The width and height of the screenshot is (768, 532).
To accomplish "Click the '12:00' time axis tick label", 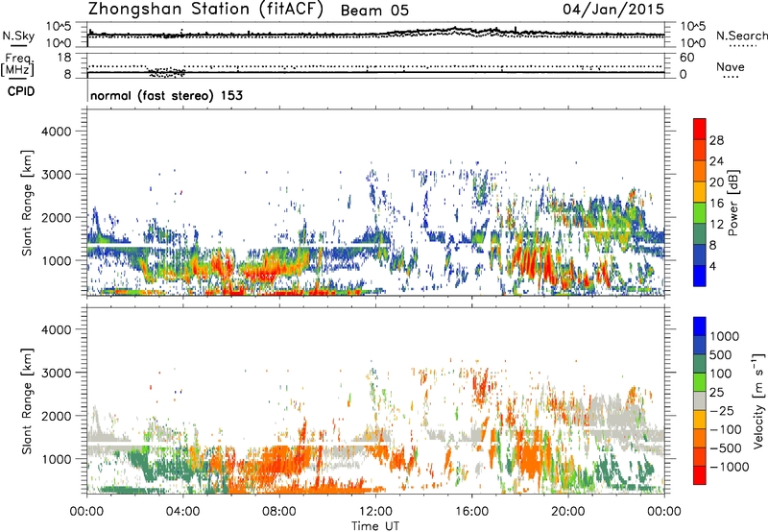I will [375, 512].
